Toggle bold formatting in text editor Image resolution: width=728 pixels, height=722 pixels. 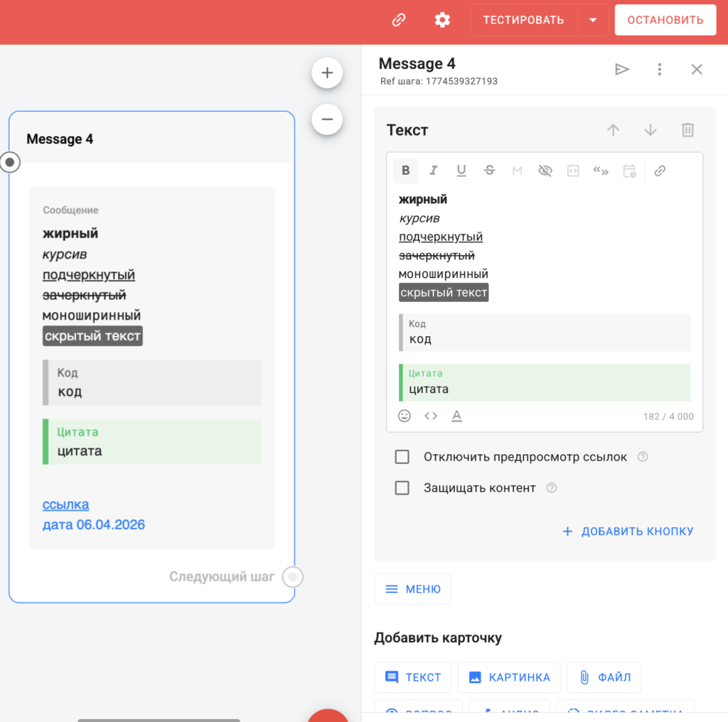(406, 171)
